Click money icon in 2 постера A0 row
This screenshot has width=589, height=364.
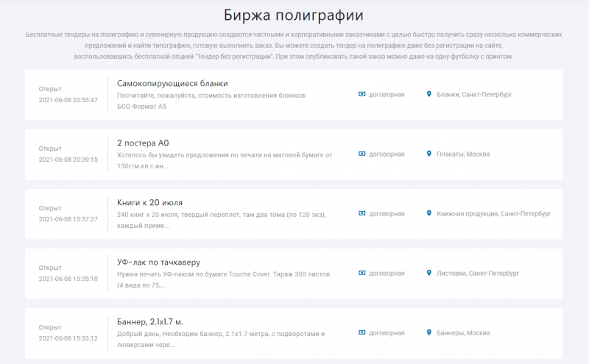(x=361, y=154)
